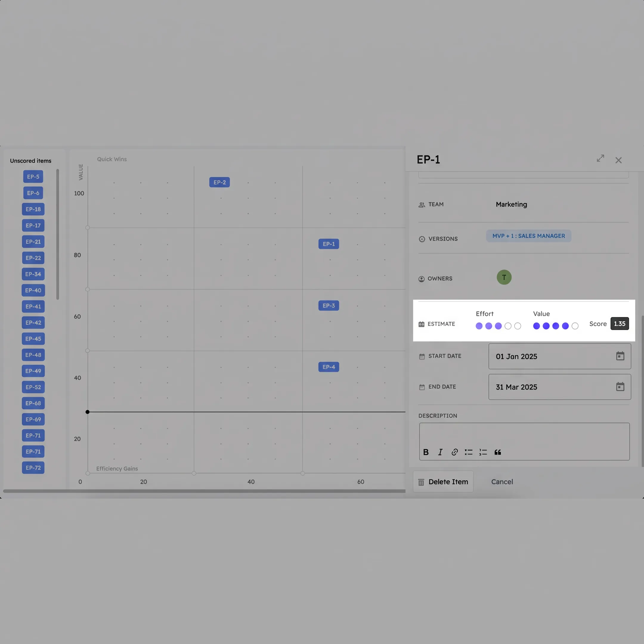Insert a link in the description
Image resolution: width=644 pixels, height=644 pixels.
coord(454,452)
